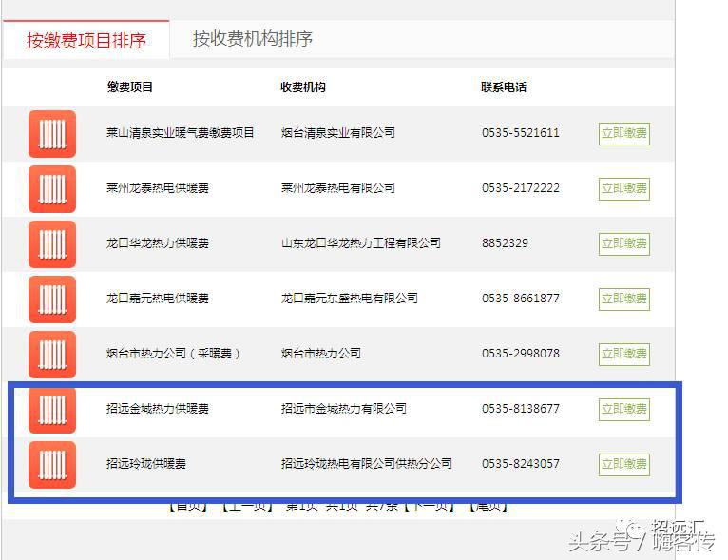Click phone number 0535-5521611
Image resolution: width=728 pixels, height=560 pixels.
521,133
